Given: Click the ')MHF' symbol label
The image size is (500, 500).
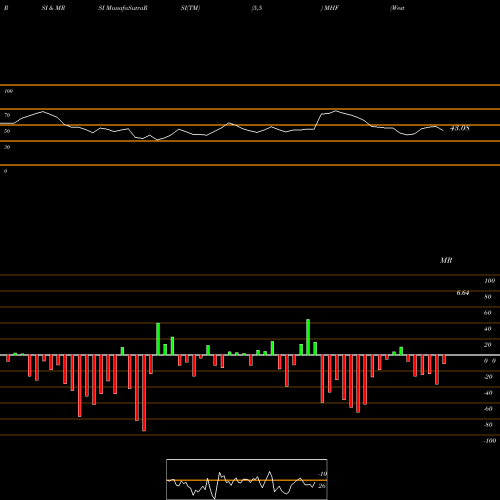Looking at the screenshot, I should click(x=330, y=8).
